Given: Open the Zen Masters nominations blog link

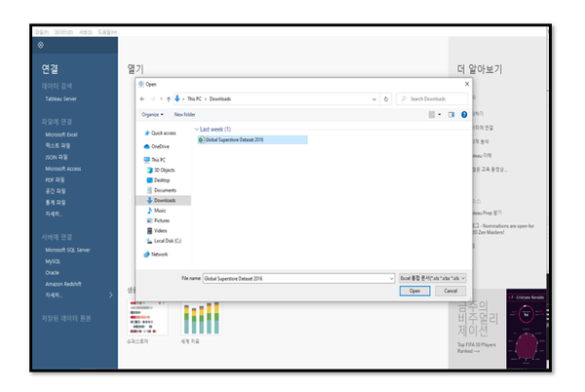Looking at the screenshot, I should coord(504,229).
